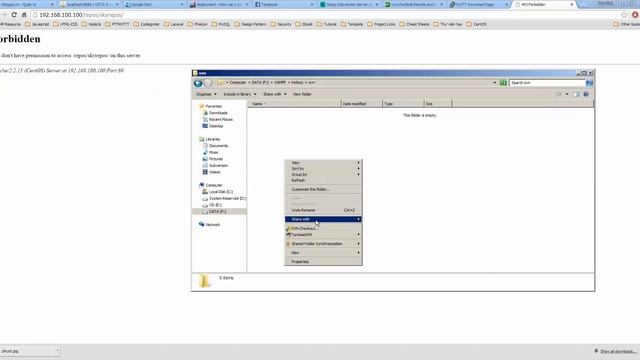
Task: Choose Refresh in the context menu
Action: point(323,180)
